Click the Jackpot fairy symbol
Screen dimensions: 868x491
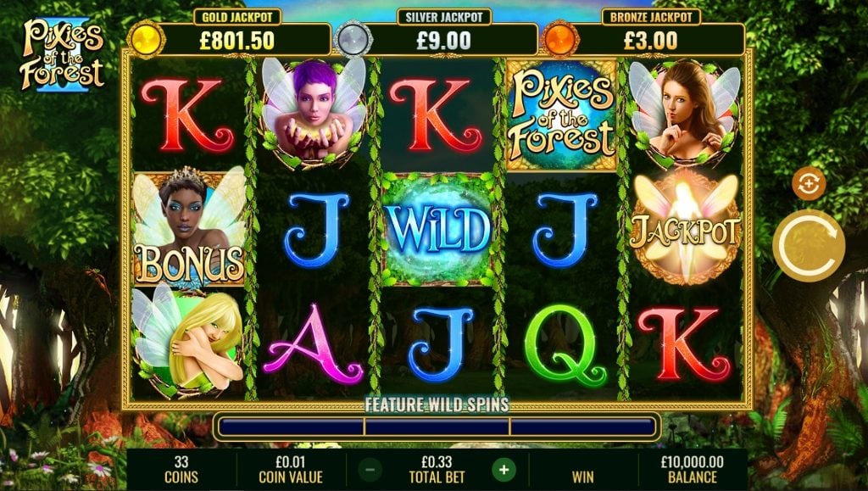tap(685, 229)
